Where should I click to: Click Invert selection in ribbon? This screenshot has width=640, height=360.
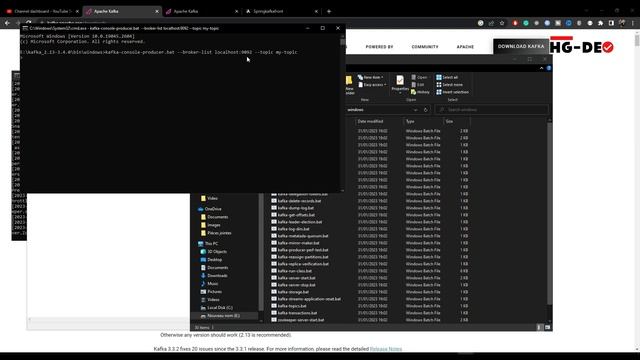click(452, 92)
